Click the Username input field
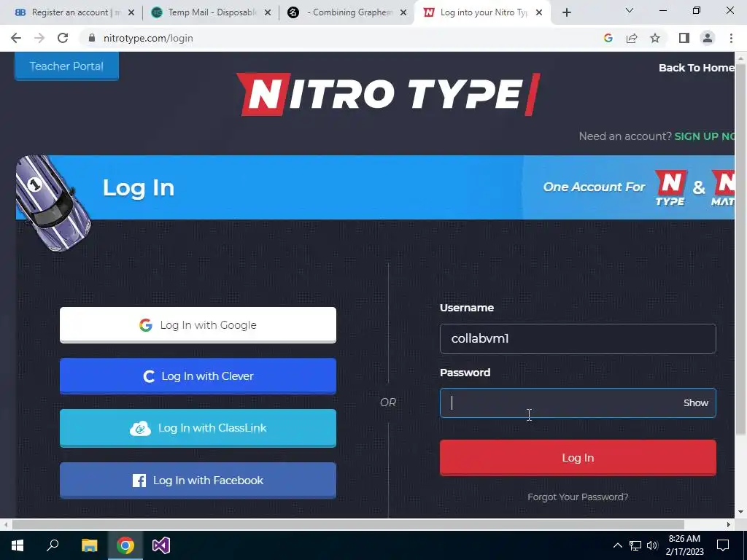This screenshot has width=747, height=560. coord(578,338)
